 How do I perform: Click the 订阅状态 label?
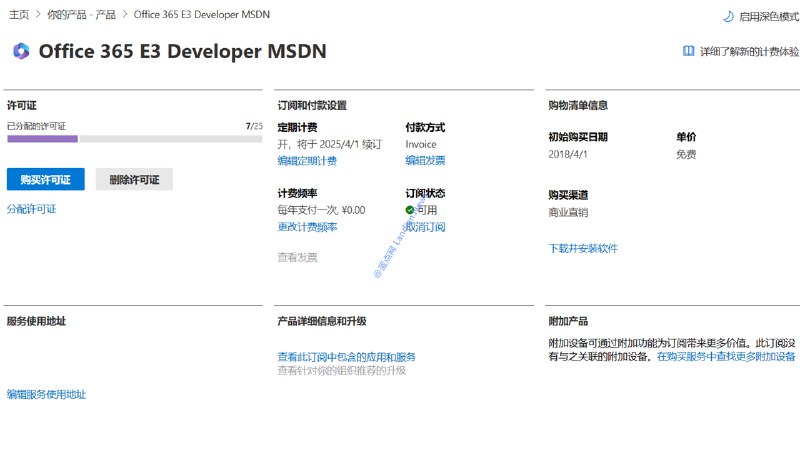(x=426, y=193)
